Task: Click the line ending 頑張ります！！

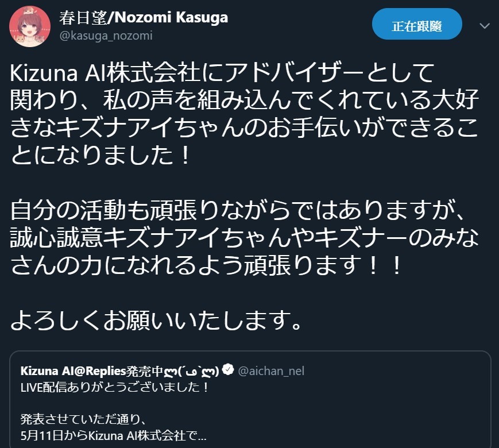Action: point(206,265)
